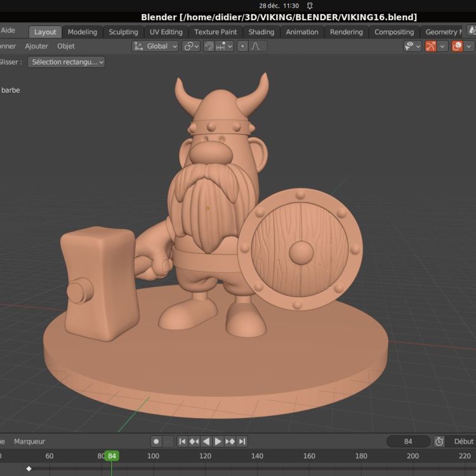Open the Ajouter menu
Viewport: 476px width, 476px height.
point(36,46)
